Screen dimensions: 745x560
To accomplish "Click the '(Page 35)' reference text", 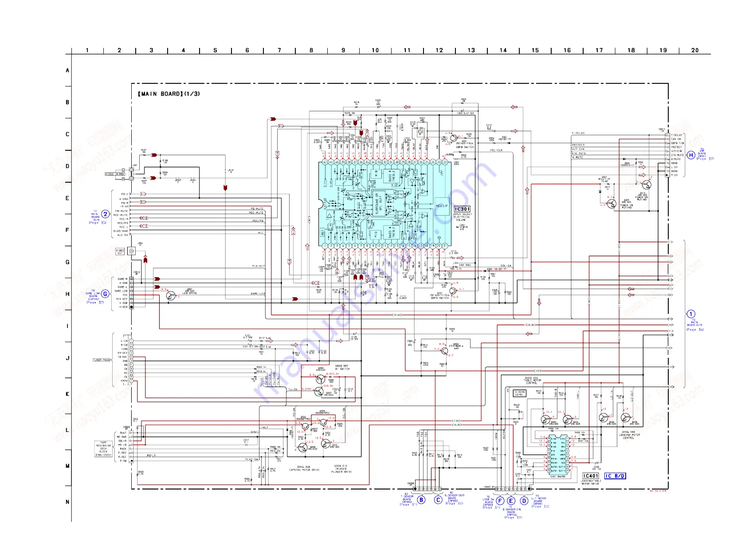I will (x=98, y=223).
